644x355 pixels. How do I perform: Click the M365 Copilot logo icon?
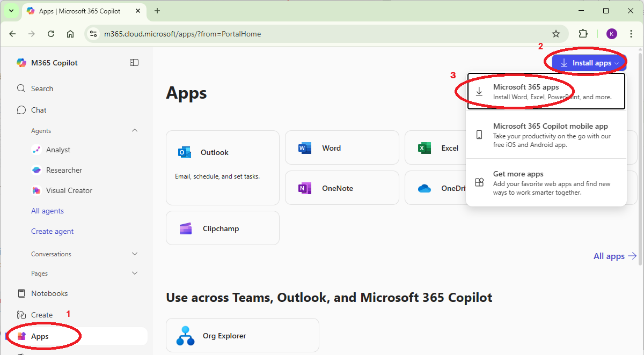tap(21, 63)
